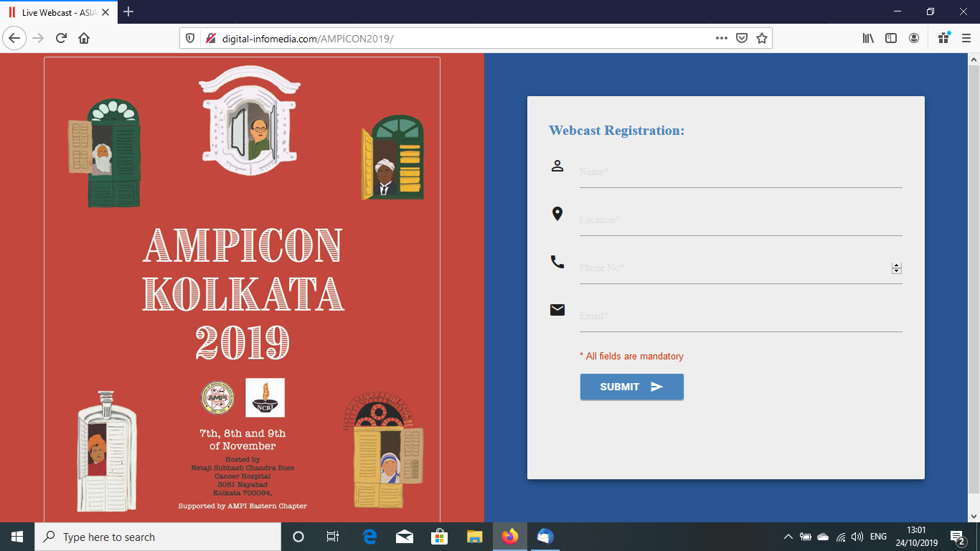Open the Firefox Library icon
The height and width of the screenshot is (551, 980).
point(867,38)
